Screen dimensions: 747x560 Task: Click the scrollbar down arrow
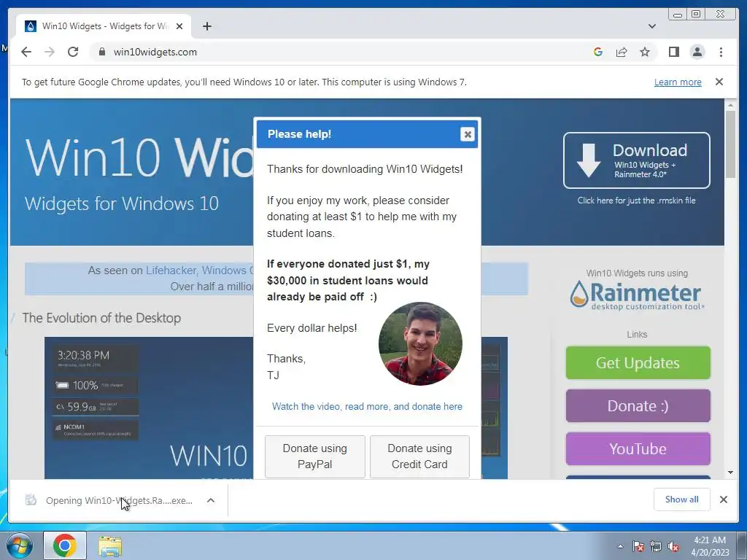click(x=730, y=472)
